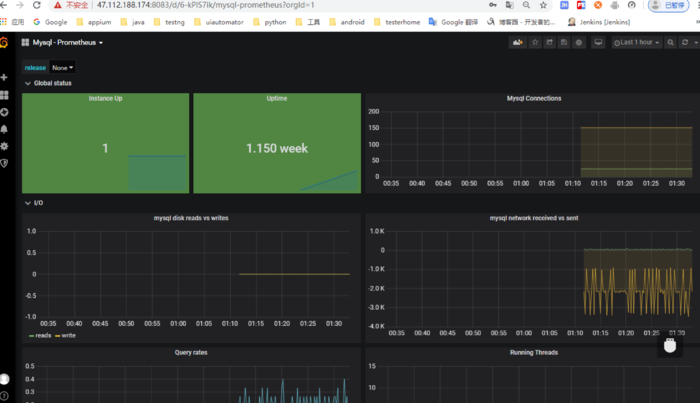Click the Running Threads panel title

point(534,352)
